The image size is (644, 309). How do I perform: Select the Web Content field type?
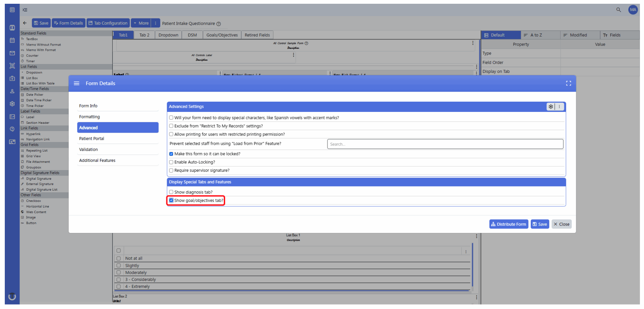click(x=36, y=212)
